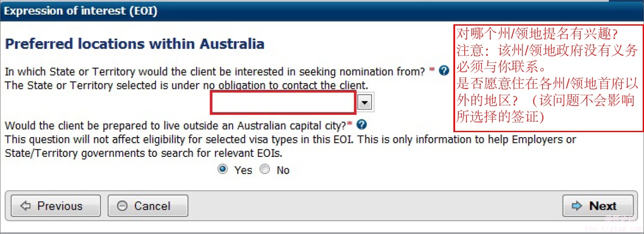
Task: Click the "Yes" option label text
Action: pos(243,170)
